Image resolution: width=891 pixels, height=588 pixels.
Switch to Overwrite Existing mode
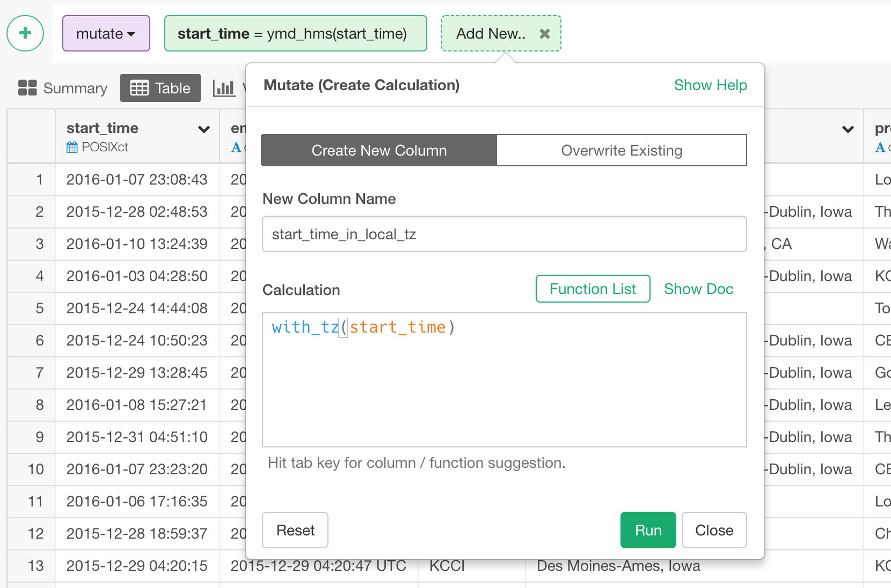click(622, 150)
